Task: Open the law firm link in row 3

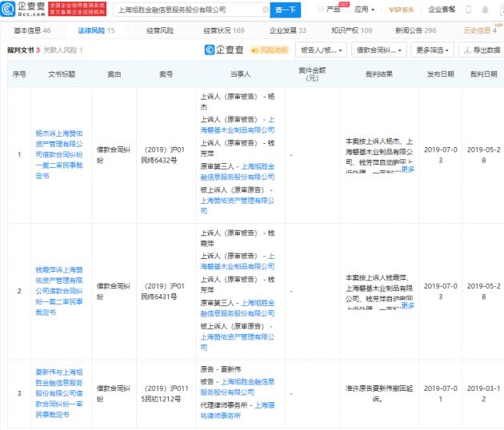Action: (x=238, y=410)
